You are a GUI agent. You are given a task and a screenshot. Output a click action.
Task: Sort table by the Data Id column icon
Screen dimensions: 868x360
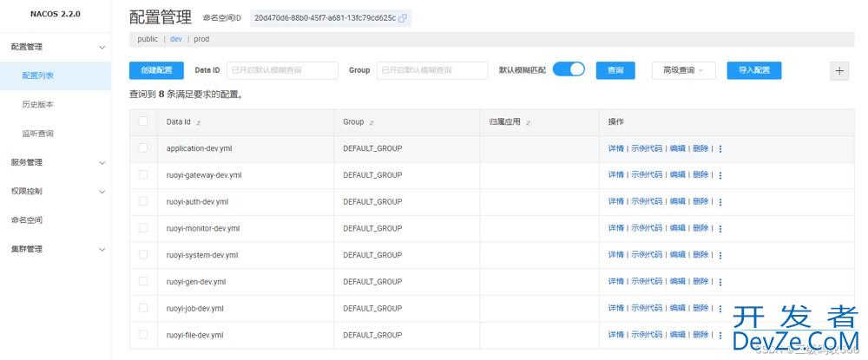point(198,122)
